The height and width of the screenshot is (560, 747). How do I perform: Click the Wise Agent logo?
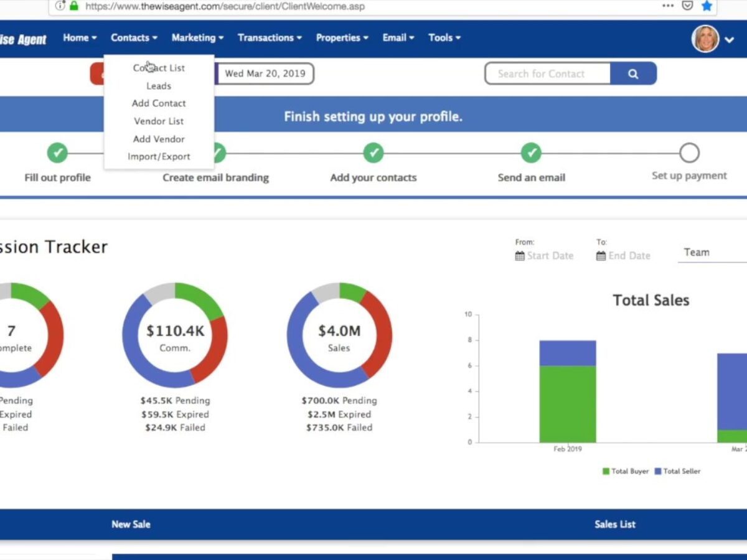point(24,40)
